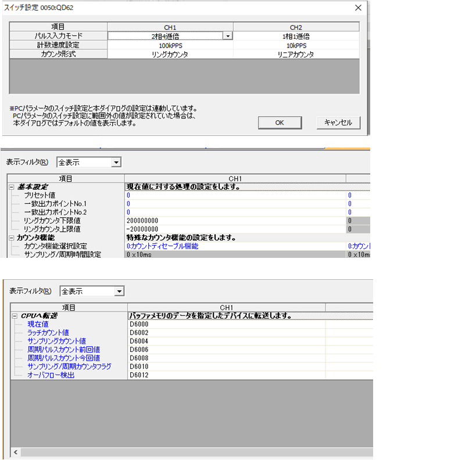
Task: Select the CH1 リングカウンタ format cell
Action: pos(170,54)
